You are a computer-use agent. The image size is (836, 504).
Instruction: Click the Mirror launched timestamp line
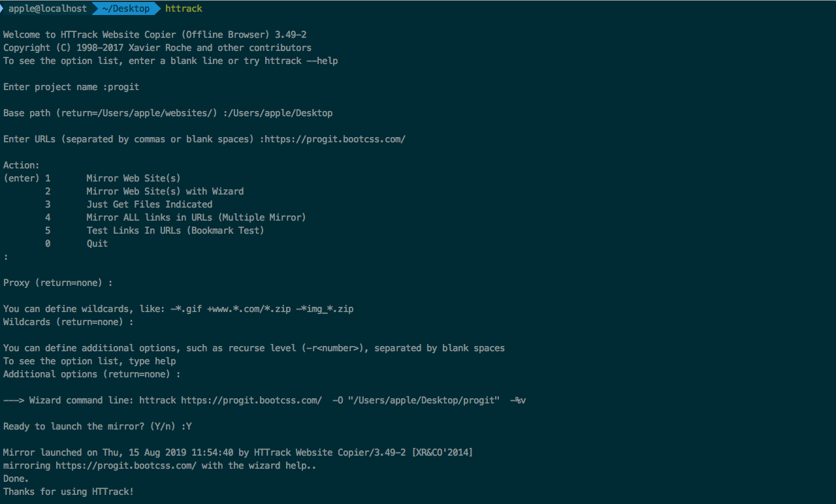coord(238,452)
